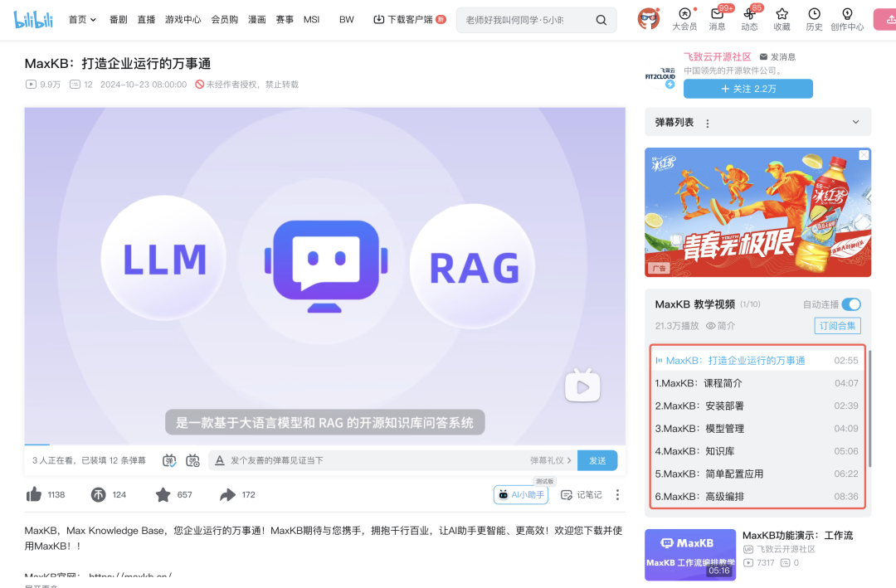The width and height of the screenshot is (896, 588).
Task: Open 飞致云开源社区 uploader link
Action: tap(717, 56)
